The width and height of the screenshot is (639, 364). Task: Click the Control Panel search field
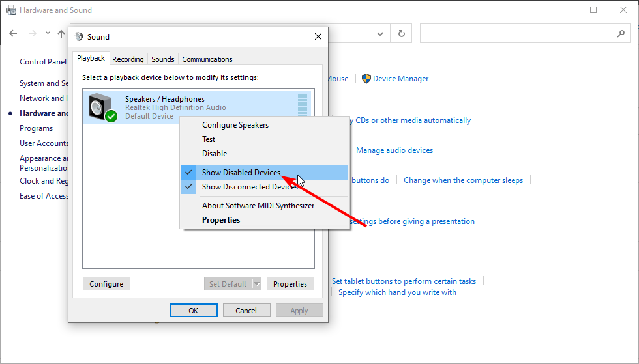tap(518, 33)
